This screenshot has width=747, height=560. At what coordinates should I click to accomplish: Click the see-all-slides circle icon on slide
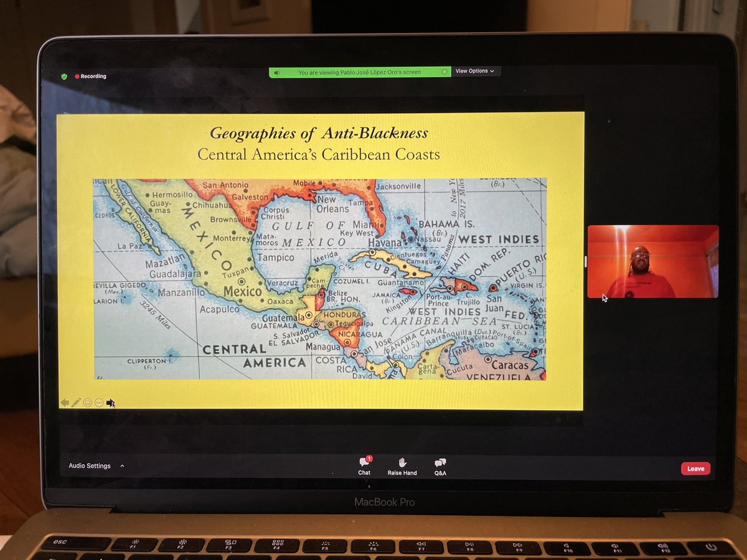pos(88,403)
